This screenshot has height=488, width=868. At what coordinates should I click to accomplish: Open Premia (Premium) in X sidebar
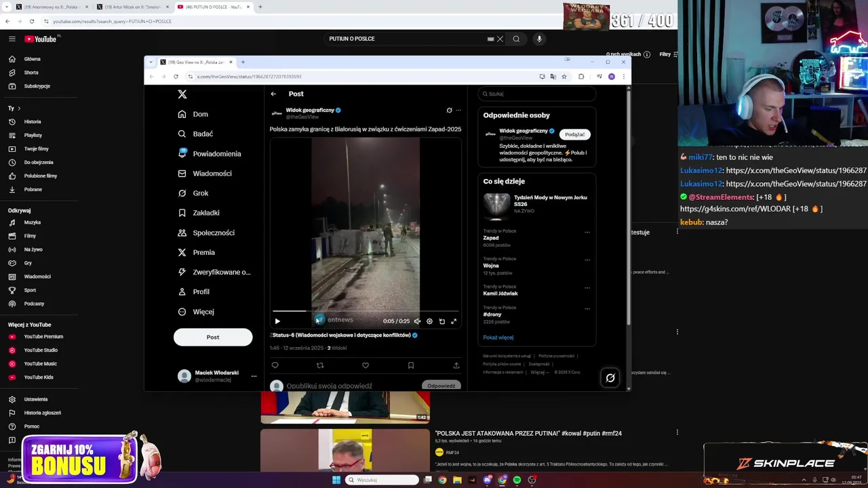[x=197, y=252]
